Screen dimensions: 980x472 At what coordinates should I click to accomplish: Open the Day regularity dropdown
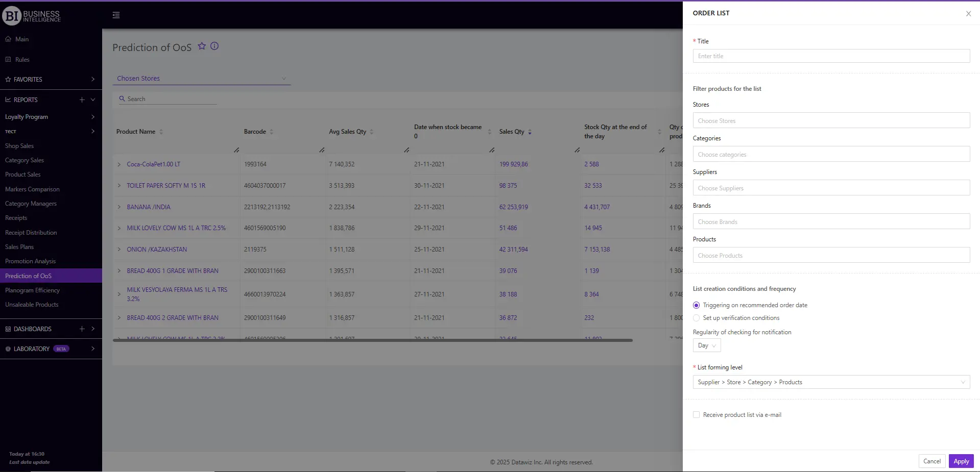706,345
